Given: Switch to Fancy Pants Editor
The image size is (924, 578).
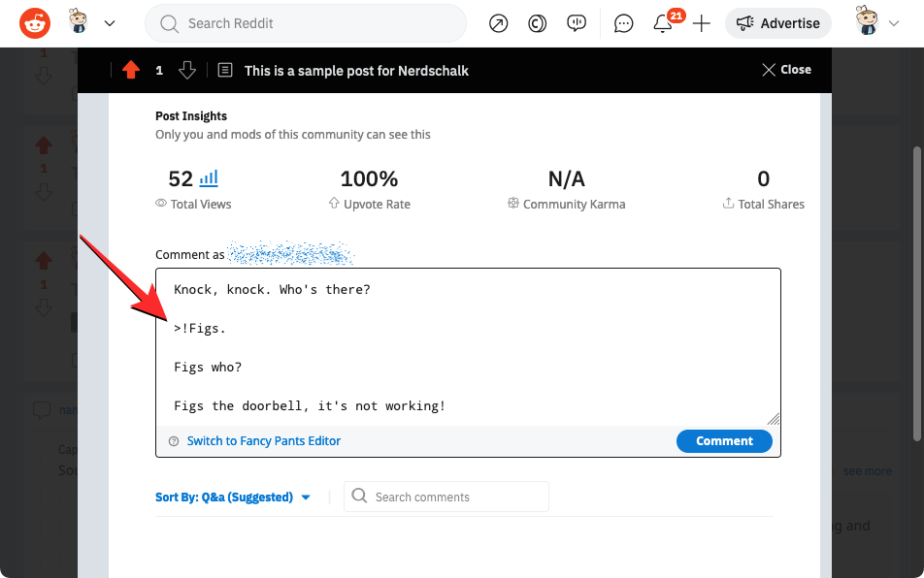Looking at the screenshot, I should [x=263, y=441].
